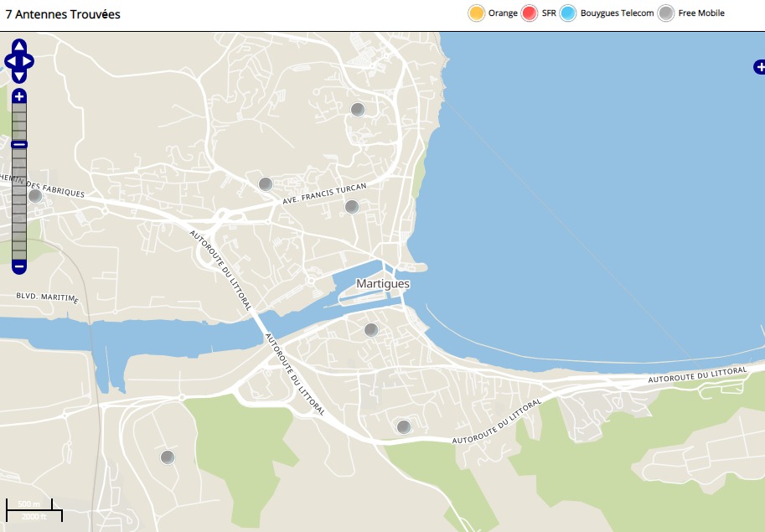Viewport: 765px width, 532px height.
Task: Toggle the Orange operator legend circle
Action: click(476, 13)
